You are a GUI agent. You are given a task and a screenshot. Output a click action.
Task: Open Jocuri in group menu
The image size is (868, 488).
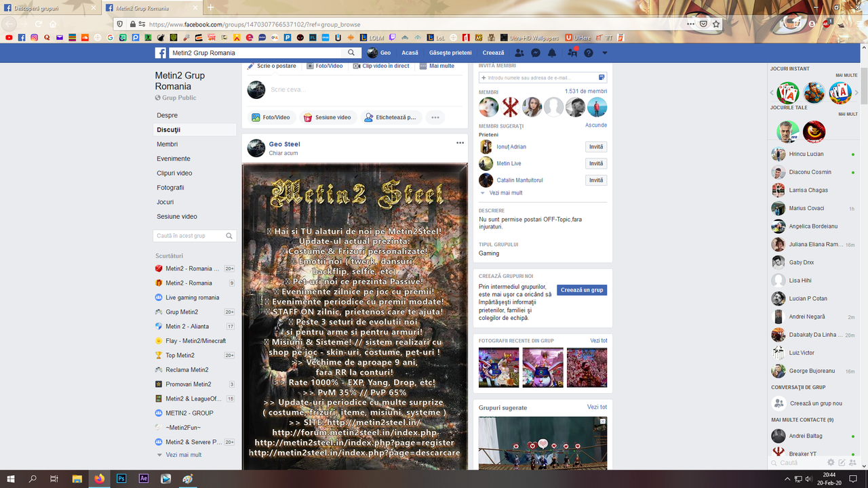point(165,202)
